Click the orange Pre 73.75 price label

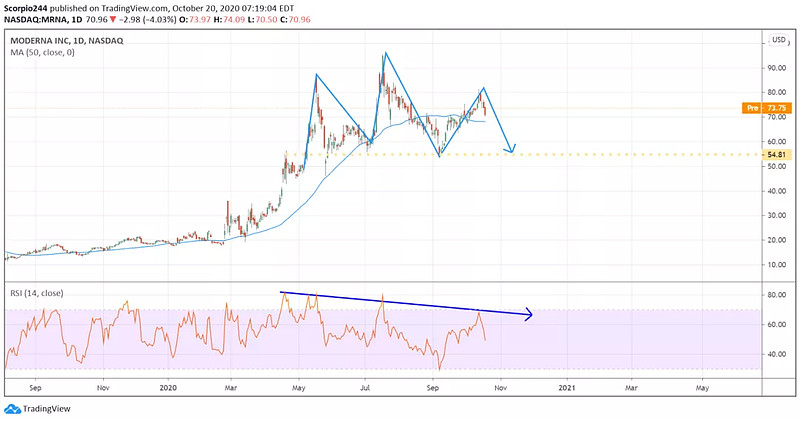point(766,108)
